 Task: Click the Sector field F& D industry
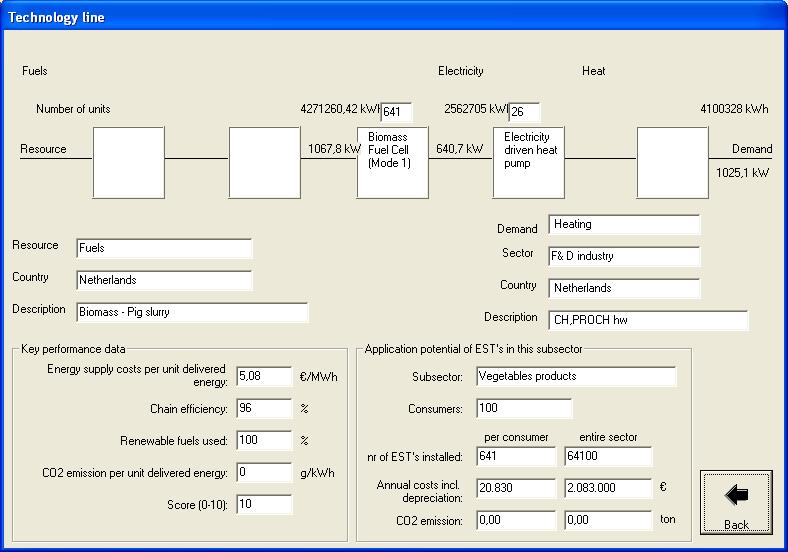click(x=624, y=256)
